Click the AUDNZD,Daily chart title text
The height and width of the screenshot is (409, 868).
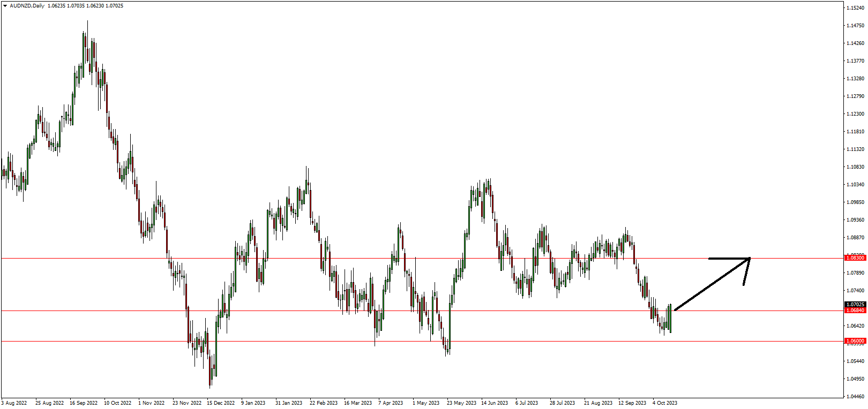[x=27, y=6]
